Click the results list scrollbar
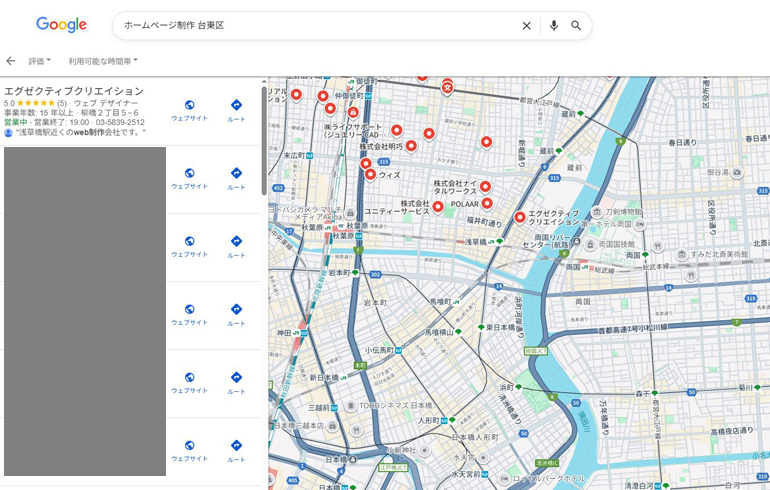This screenshot has height=490, width=770. coord(264,140)
